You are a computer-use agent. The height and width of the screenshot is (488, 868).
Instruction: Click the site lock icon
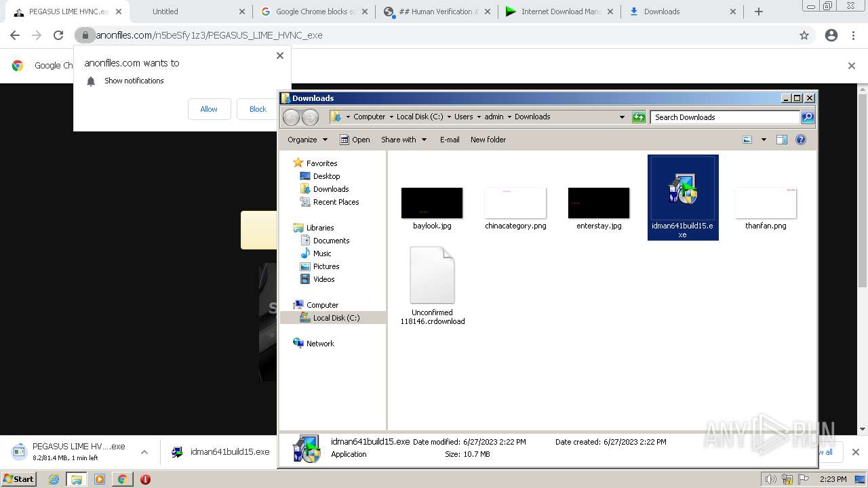click(x=85, y=35)
